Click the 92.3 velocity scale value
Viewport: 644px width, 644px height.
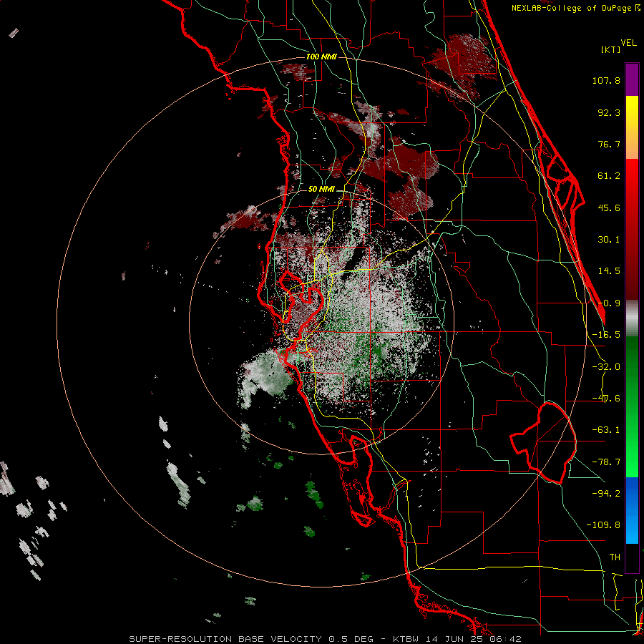point(609,112)
